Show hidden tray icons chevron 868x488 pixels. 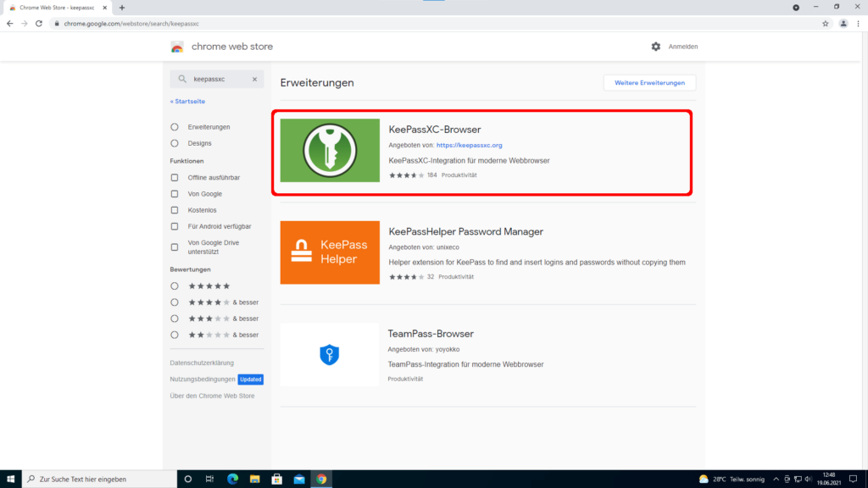(x=776, y=480)
